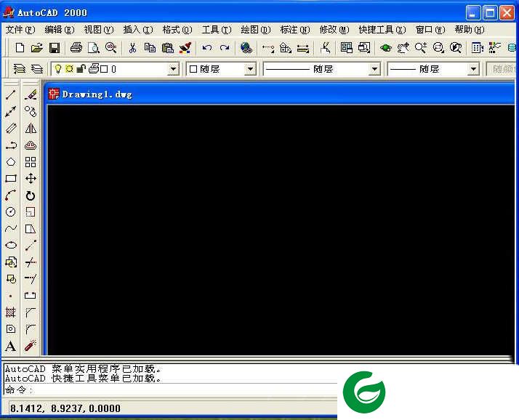Select the Region tool
The height and width of the screenshot is (420, 519).
click(x=11, y=328)
